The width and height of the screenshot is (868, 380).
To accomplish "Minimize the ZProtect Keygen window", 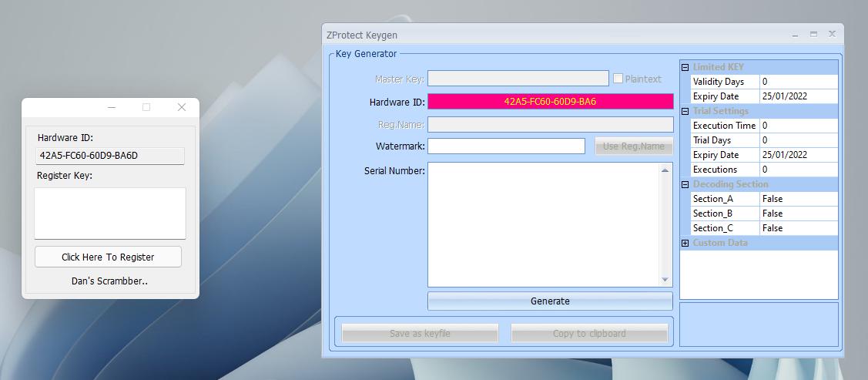I will click(x=796, y=35).
